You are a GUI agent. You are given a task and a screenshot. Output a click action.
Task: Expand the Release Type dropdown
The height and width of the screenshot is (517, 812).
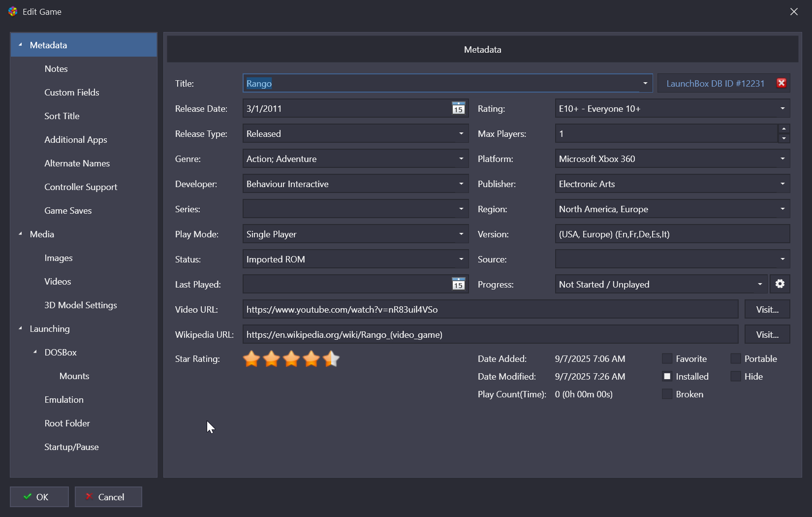461,133
